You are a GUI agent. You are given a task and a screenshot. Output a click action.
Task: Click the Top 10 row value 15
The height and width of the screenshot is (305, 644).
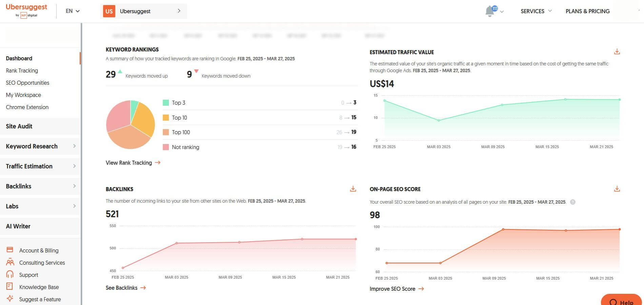tap(354, 117)
